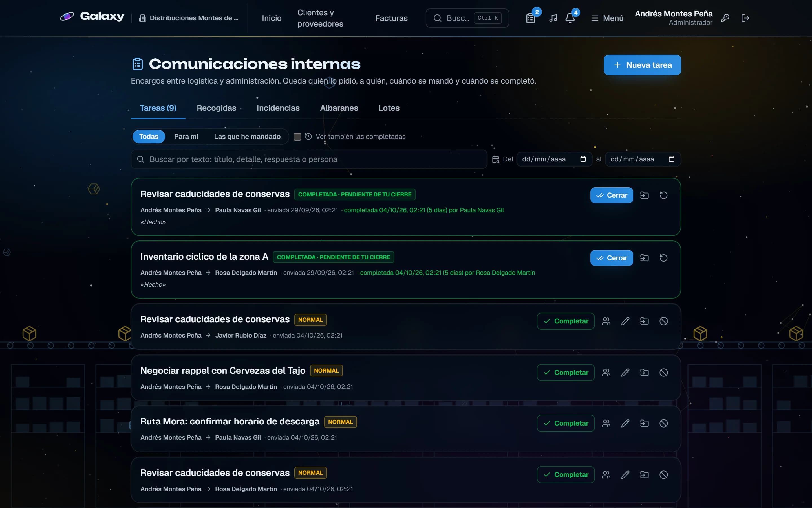Click the Nueva tarea button
Viewport: 812px width, 508px height.
coord(642,65)
